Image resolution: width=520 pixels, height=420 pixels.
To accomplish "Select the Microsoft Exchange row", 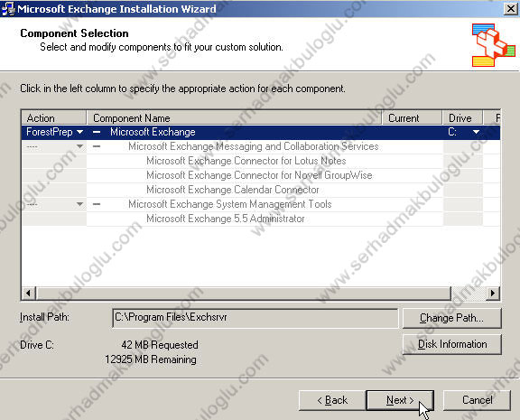I will [261, 132].
